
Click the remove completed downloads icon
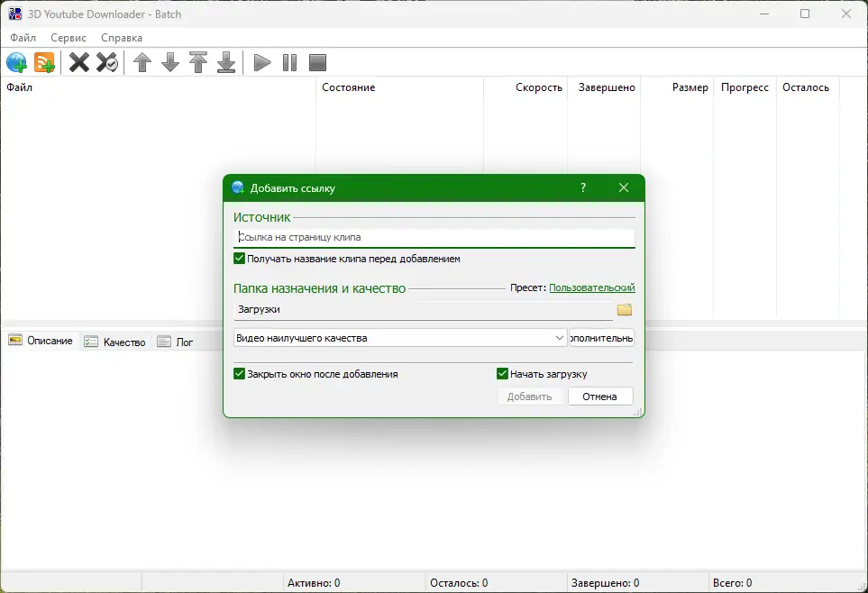(105, 62)
